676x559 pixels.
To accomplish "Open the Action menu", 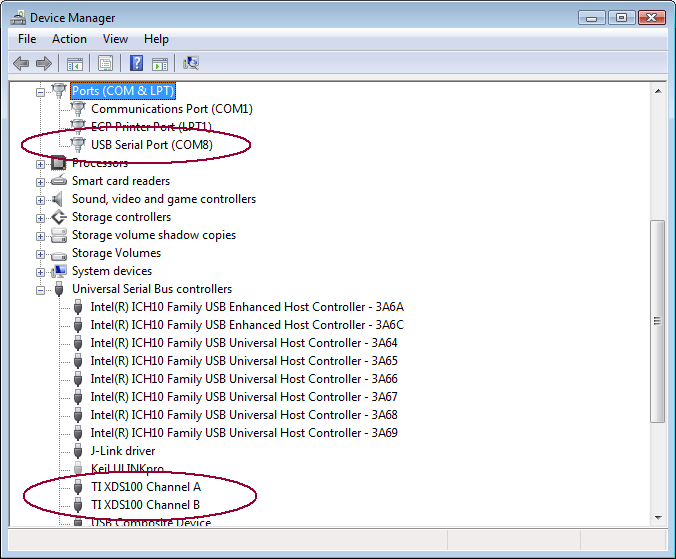I will pos(69,39).
